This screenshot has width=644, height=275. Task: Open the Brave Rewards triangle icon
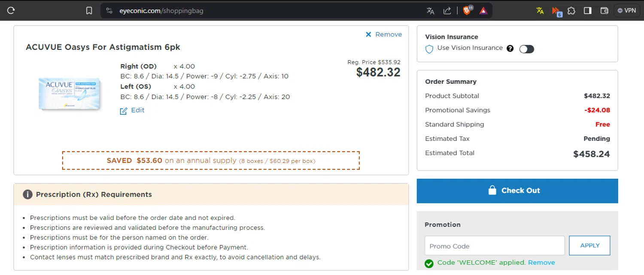click(x=483, y=11)
